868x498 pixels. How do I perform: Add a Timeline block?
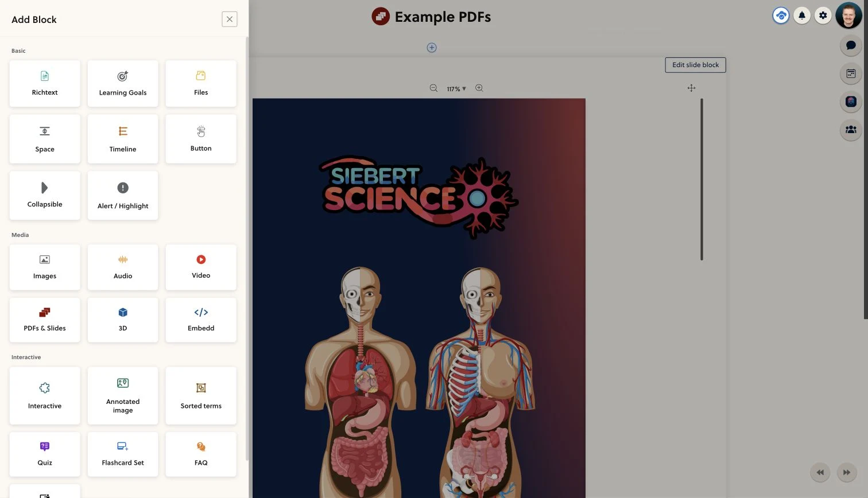[x=123, y=139]
